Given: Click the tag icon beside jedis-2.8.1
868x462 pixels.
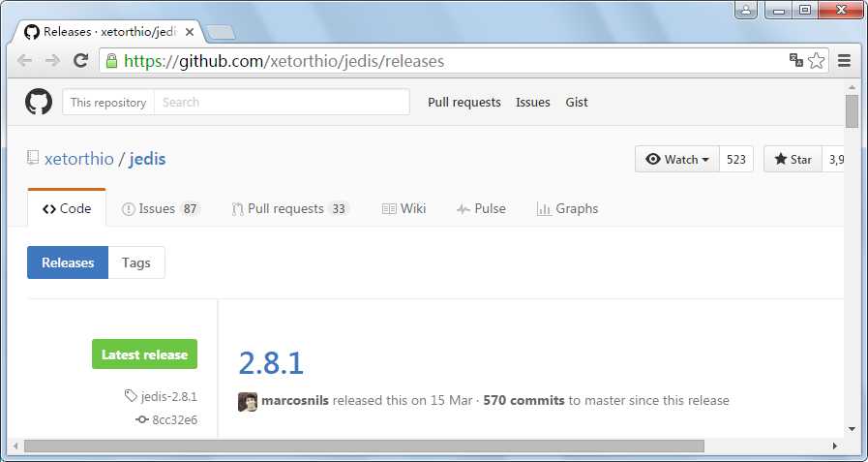Looking at the screenshot, I should coord(131,395).
